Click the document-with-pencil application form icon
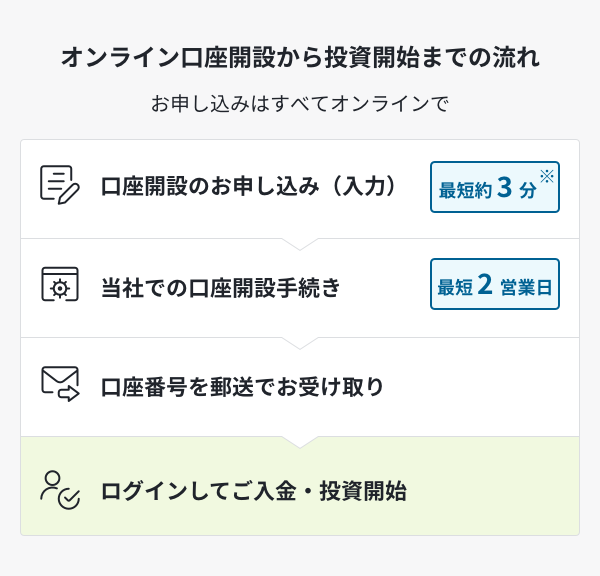Image resolution: width=600 pixels, height=576 pixels. pos(60,185)
